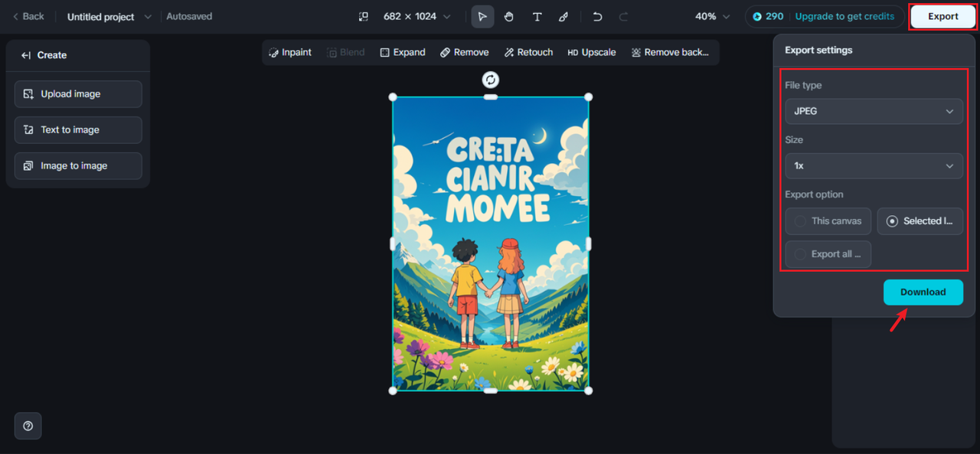The image size is (980, 454).
Task: Click the Export button
Action: pos(943,16)
